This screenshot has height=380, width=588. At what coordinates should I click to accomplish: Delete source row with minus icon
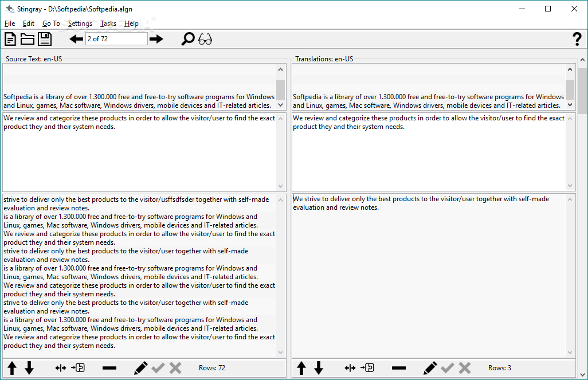click(x=109, y=368)
